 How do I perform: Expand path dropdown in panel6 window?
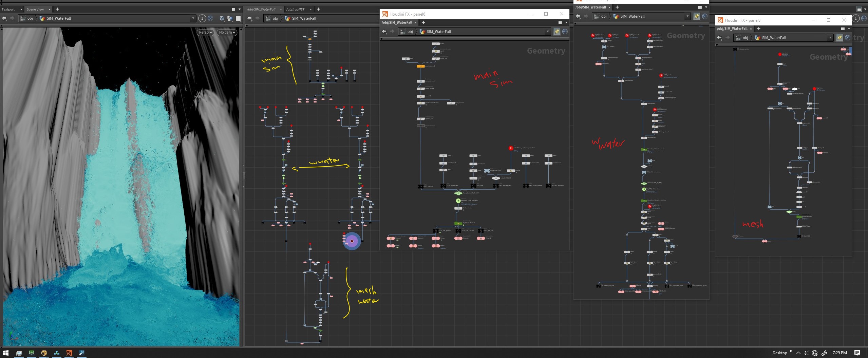[x=547, y=32]
